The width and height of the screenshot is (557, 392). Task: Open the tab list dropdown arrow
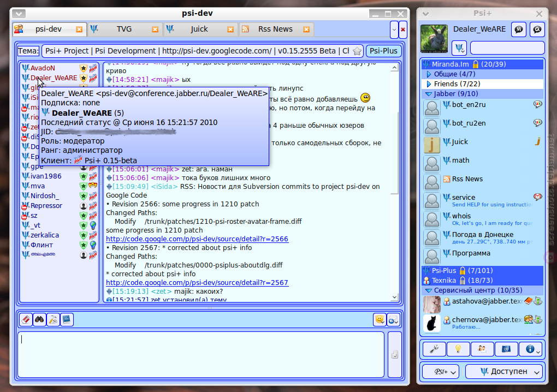click(x=394, y=29)
